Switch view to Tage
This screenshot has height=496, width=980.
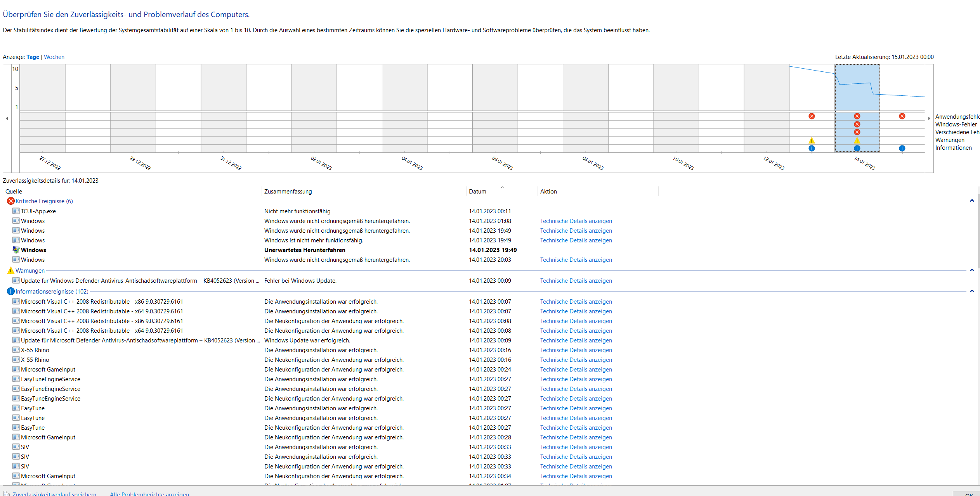[x=33, y=57]
